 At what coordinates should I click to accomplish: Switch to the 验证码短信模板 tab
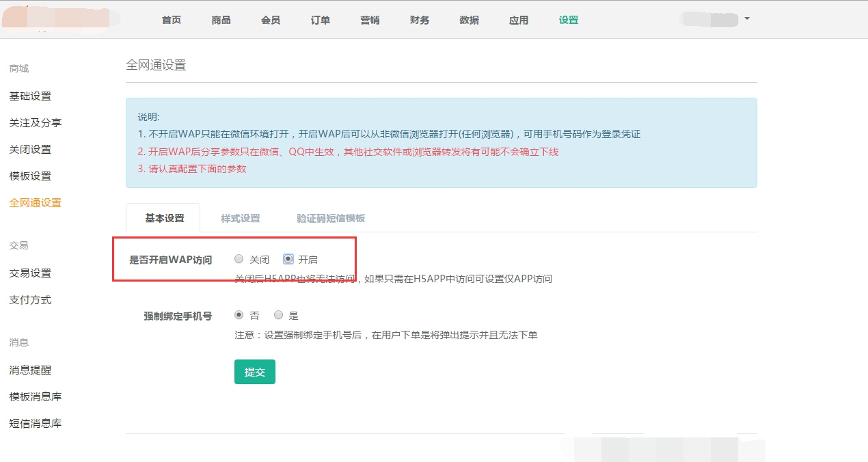(x=331, y=218)
